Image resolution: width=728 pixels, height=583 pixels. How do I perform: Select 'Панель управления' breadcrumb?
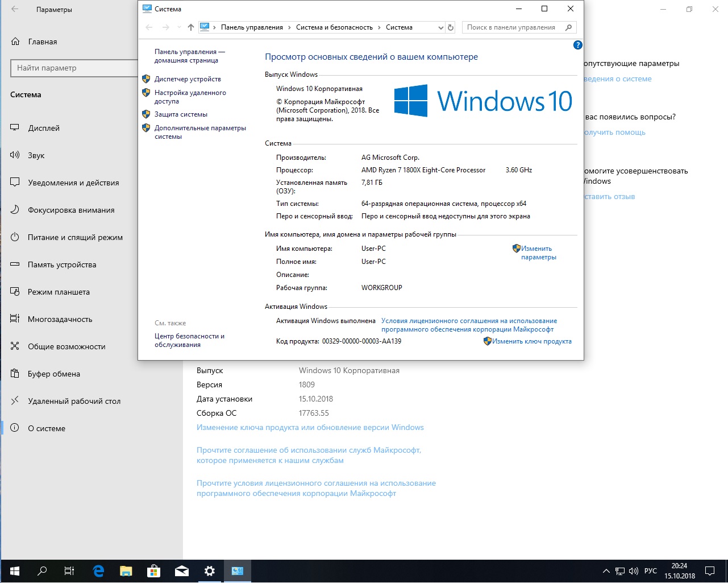(252, 27)
